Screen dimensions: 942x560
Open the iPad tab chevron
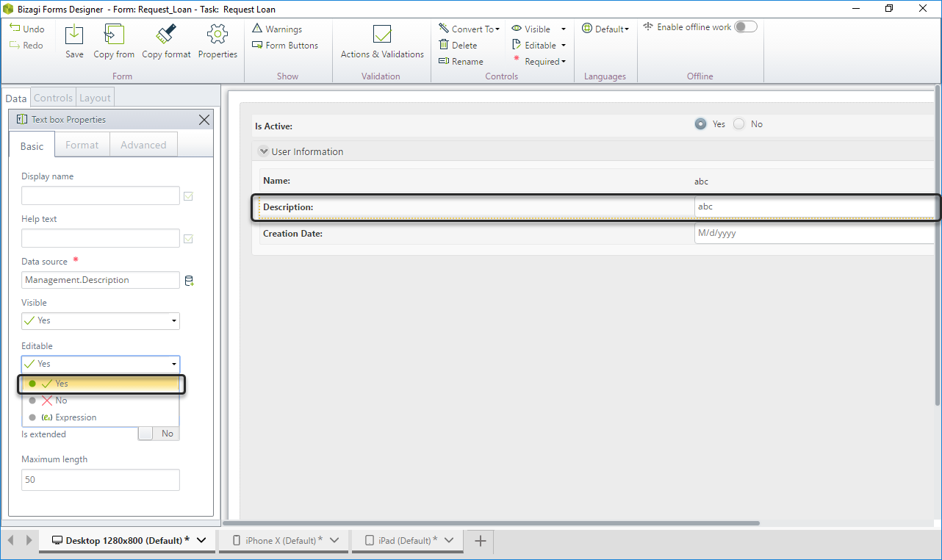click(x=449, y=540)
